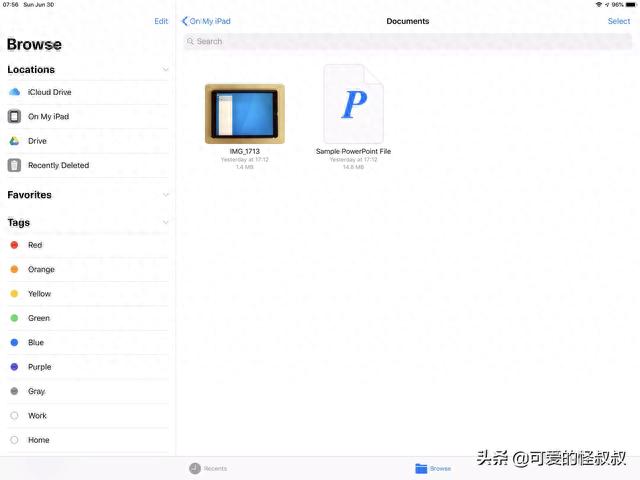Open Google Drive location
Screen dimensions: 640x480
click(37, 141)
